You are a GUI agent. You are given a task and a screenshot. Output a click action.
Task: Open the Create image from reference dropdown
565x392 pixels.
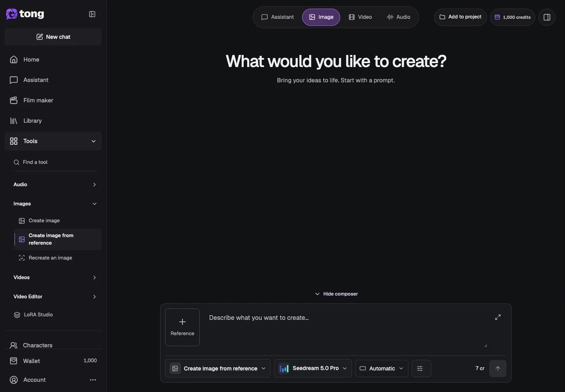(x=218, y=368)
